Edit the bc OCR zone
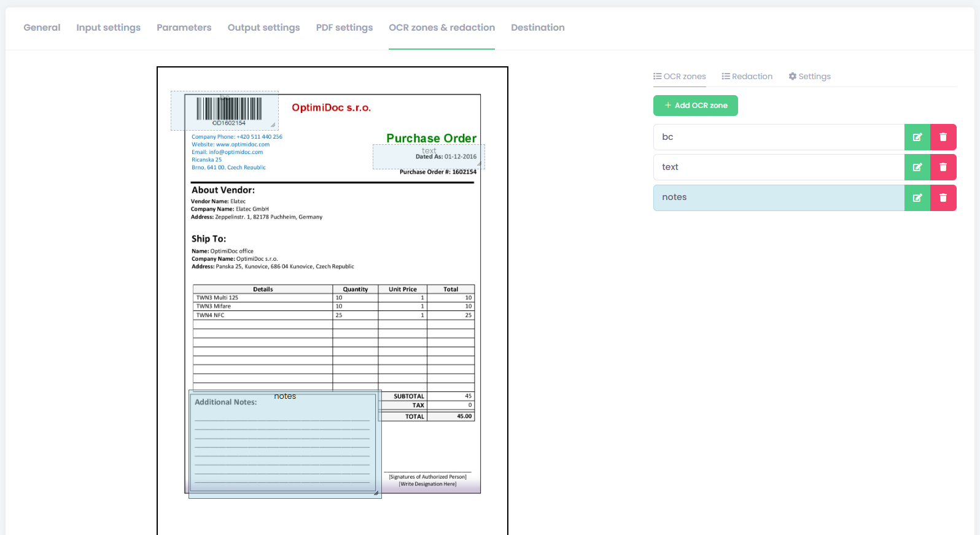Viewport: 980px width, 535px height. tap(917, 137)
